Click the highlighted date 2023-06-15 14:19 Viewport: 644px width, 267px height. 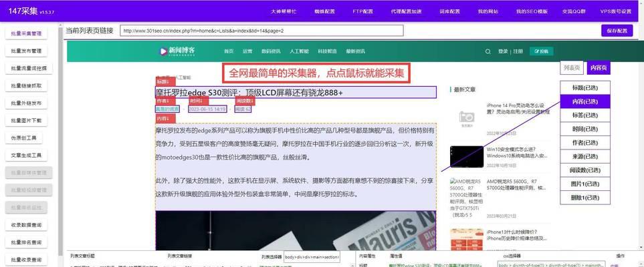(207, 109)
